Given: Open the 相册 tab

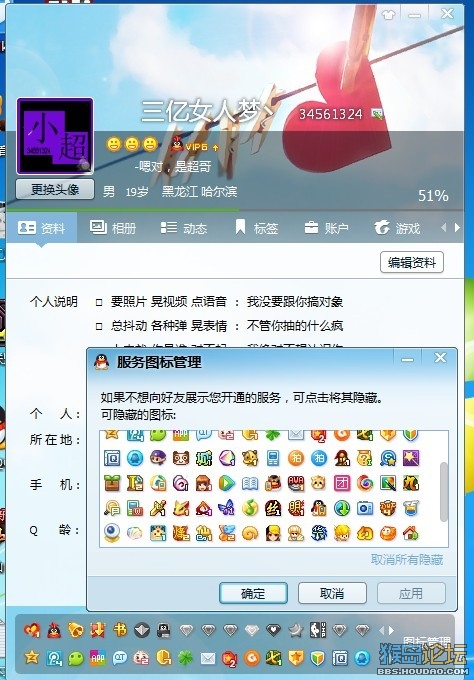Looking at the screenshot, I should point(113,227).
